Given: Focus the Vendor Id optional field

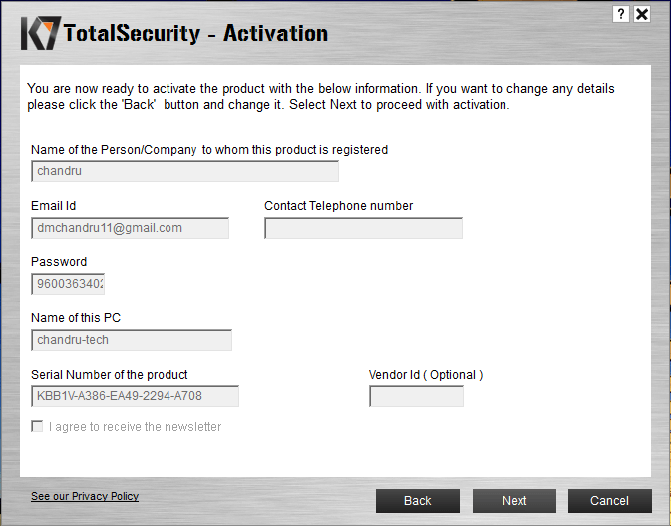Looking at the screenshot, I should [416, 396].
